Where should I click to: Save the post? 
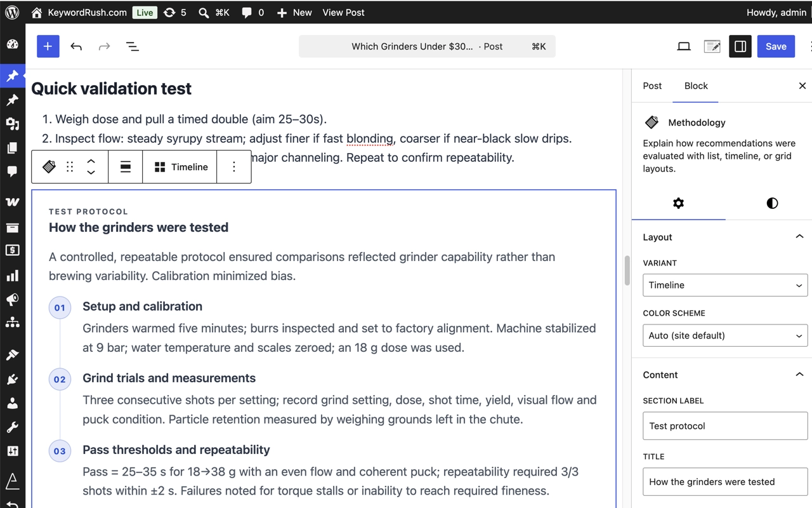pyautogui.click(x=776, y=46)
